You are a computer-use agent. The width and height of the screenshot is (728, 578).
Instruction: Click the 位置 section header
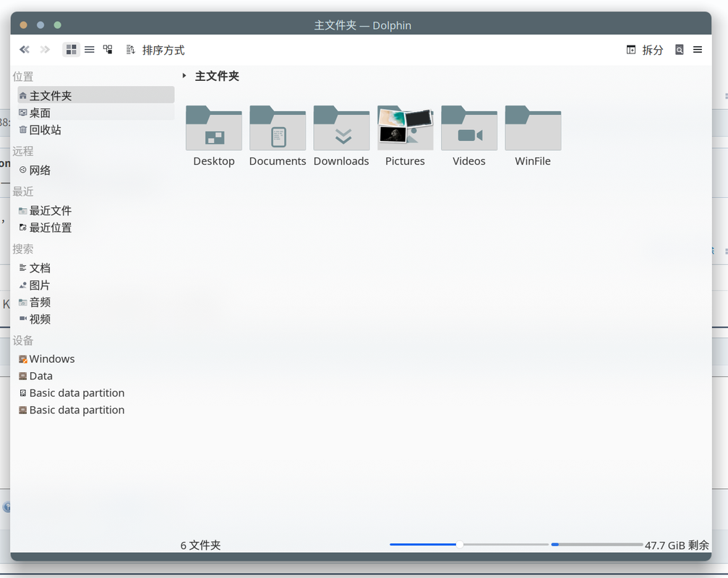pos(22,77)
